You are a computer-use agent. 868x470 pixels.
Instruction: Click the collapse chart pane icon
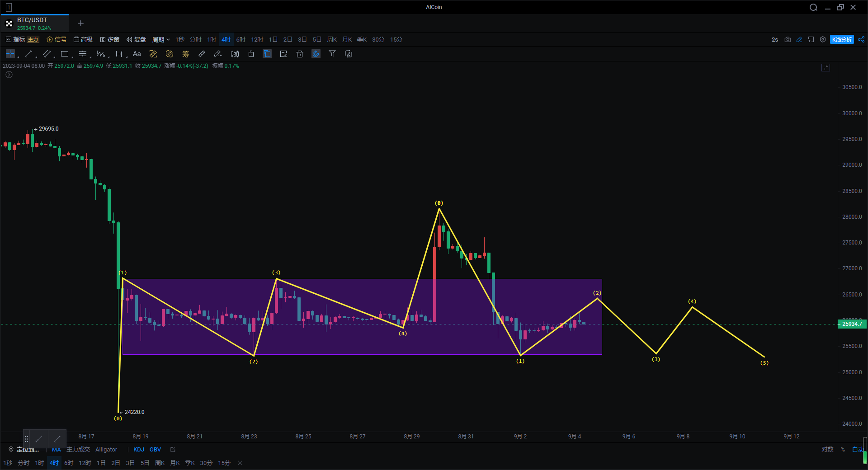point(826,67)
